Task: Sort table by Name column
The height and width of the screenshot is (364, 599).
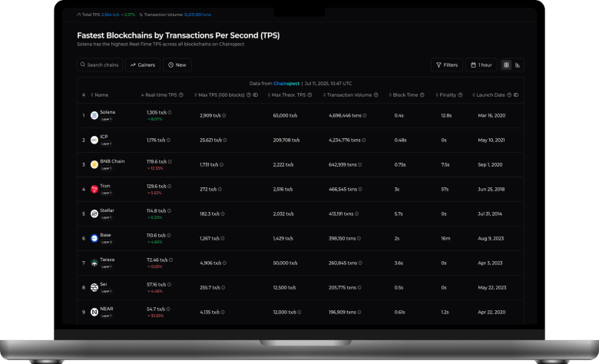Action: pyautogui.click(x=99, y=95)
